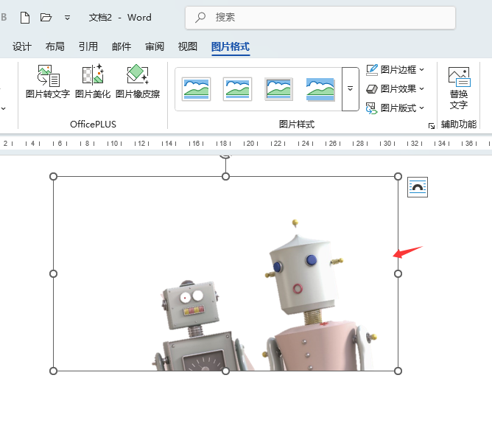Select the first picture style thumbnail
Screen dimensions: 492x448
coord(197,88)
